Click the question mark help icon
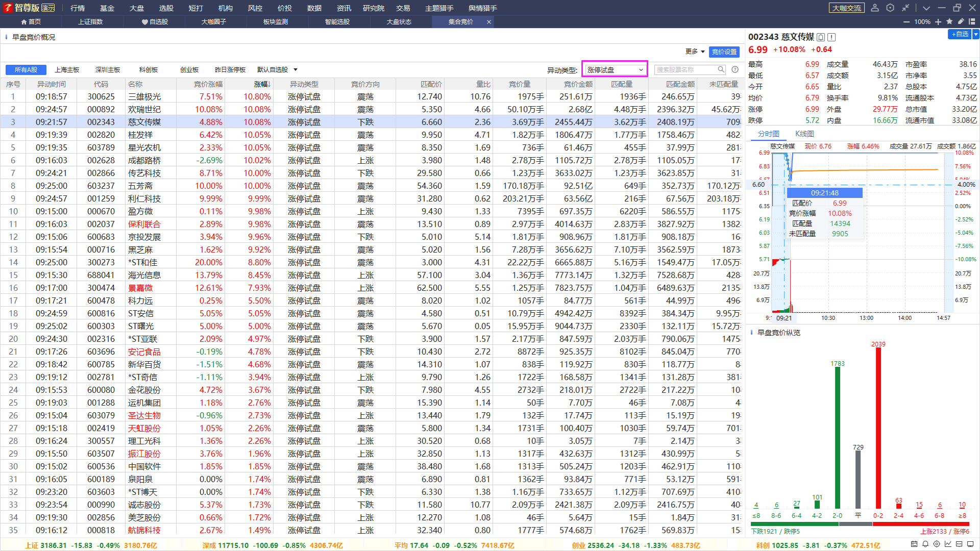 tap(735, 69)
